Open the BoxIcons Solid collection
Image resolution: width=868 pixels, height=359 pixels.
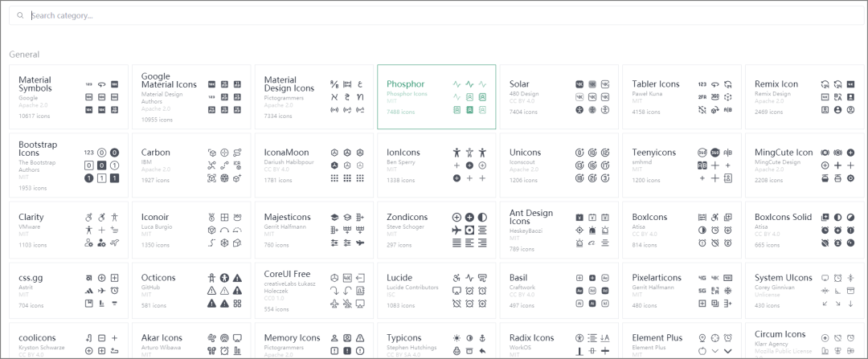pos(805,230)
